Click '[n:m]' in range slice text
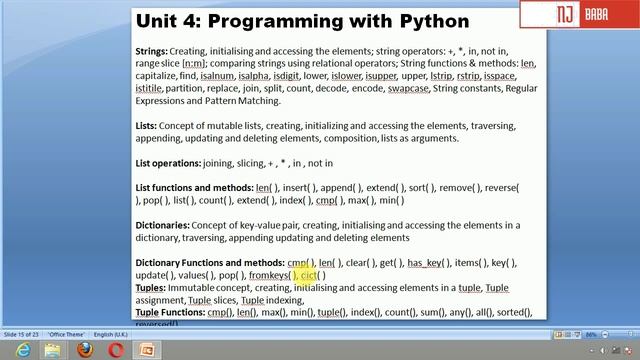The height and width of the screenshot is (360, 640). pos(193,64)
